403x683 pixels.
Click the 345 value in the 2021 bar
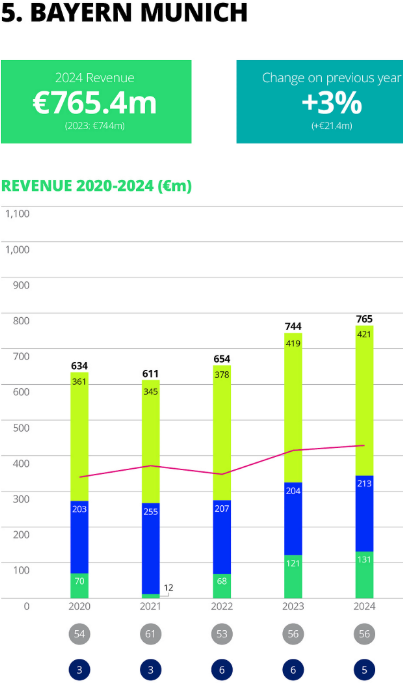click(150, 392)
